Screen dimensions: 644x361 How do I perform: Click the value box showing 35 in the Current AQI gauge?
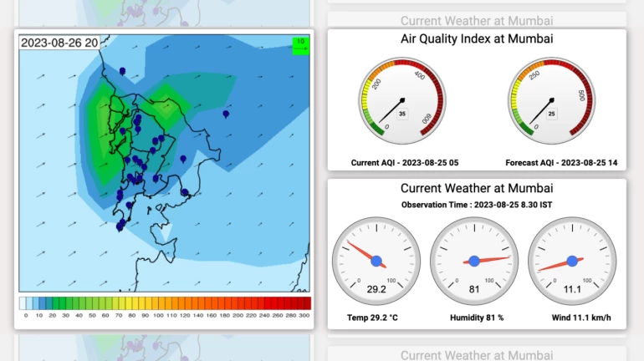pos(402,114)
